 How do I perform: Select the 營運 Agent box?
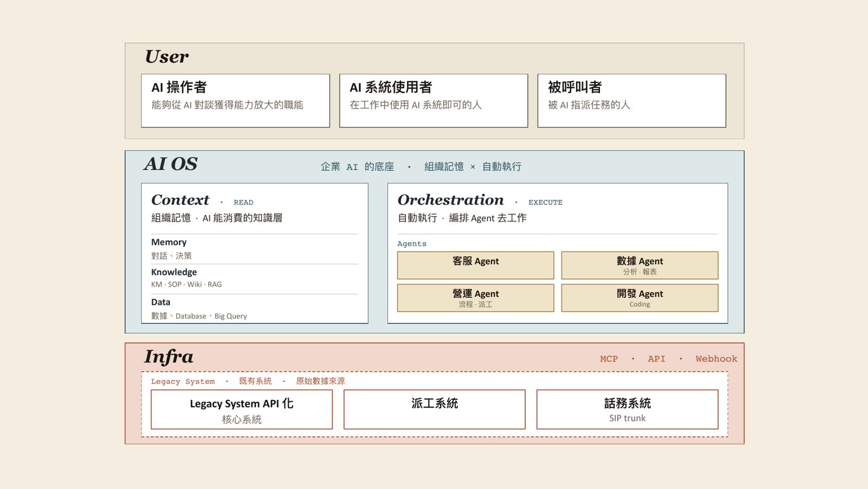tap(476, 298)
